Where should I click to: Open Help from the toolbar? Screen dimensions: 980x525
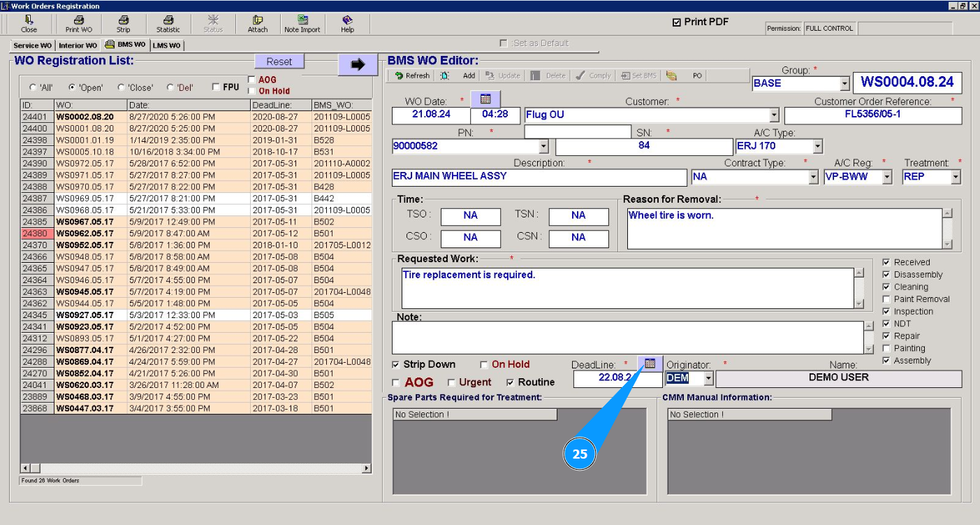click(347, 24)
